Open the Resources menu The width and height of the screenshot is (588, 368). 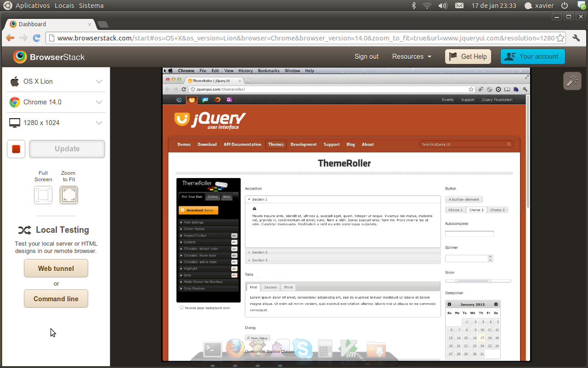tap(412, 57)
